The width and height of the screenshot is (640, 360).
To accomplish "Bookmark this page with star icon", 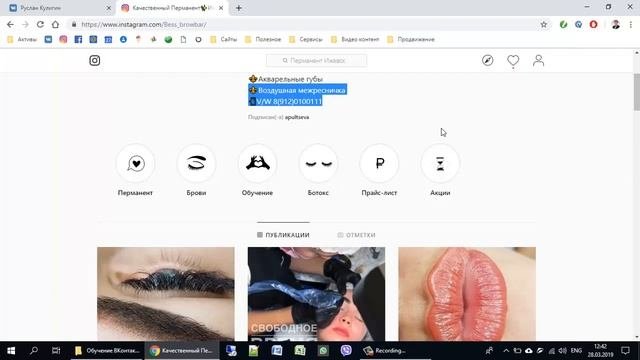I will (544, 24).
